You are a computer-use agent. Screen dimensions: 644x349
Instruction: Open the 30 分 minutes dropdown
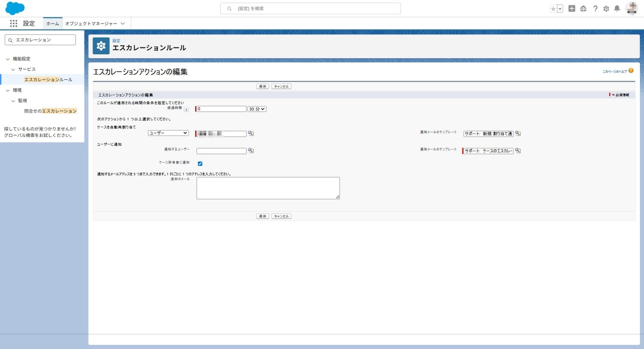(256, 109)
